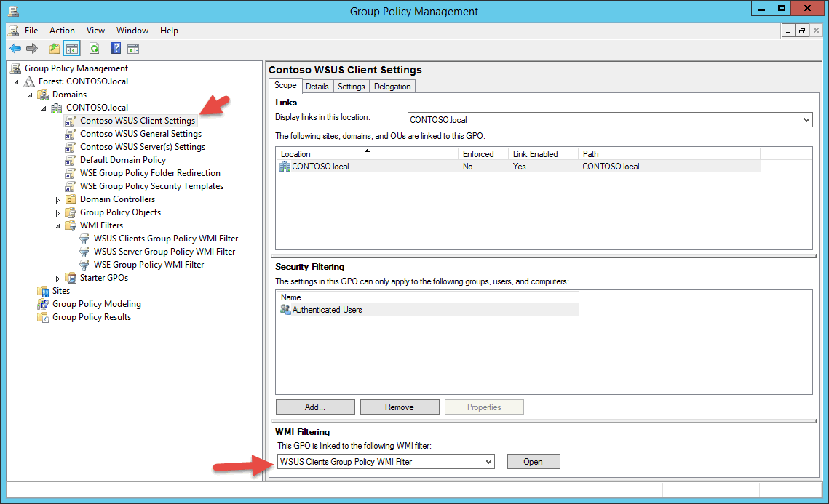Viewport: 829px width, 504px height.
Task: Select the Scope tab
Action: click(x=285, y=85)
